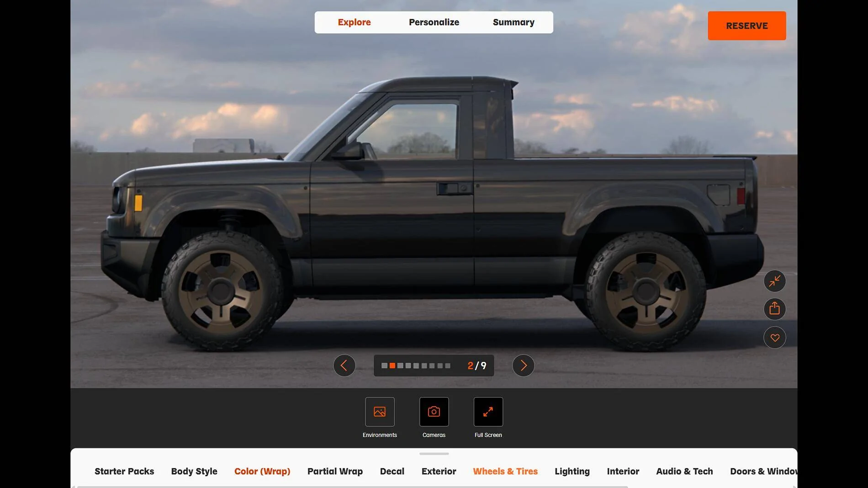Open the Summary tab

(x=513, y=22)
